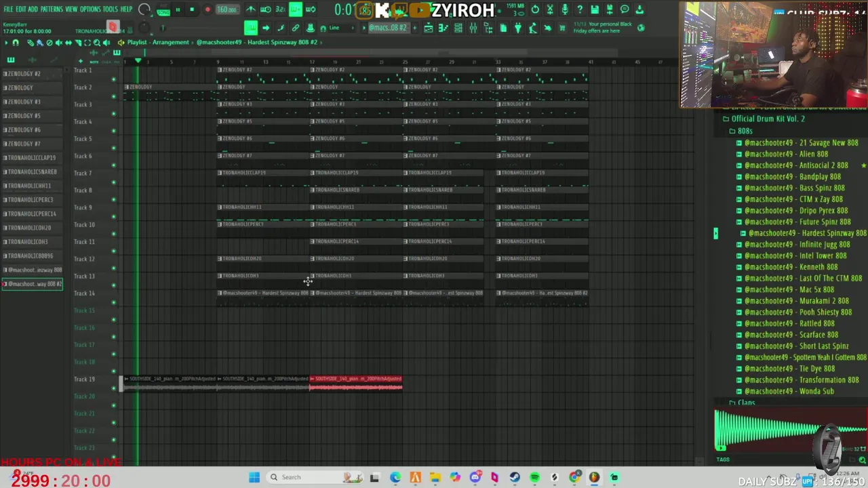Click Black Friday offers news link
Viewport: 868px width, 488px height.
603,28
